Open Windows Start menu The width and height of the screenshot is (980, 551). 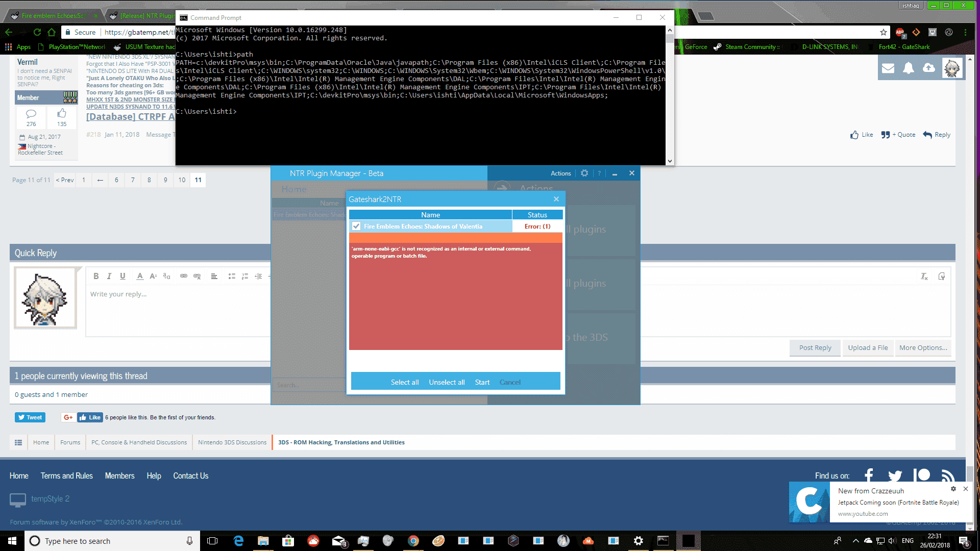pyautogui.click(x=12, y=541)
